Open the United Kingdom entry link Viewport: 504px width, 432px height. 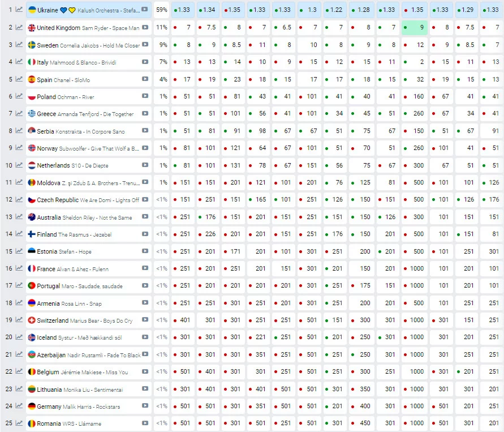[x=58, y=28]
